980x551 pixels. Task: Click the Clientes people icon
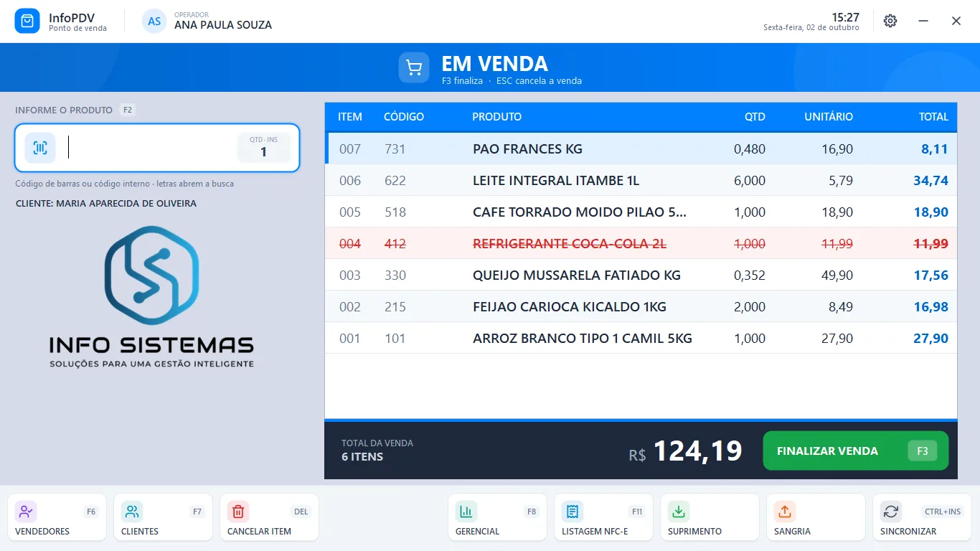coord(132,512)
